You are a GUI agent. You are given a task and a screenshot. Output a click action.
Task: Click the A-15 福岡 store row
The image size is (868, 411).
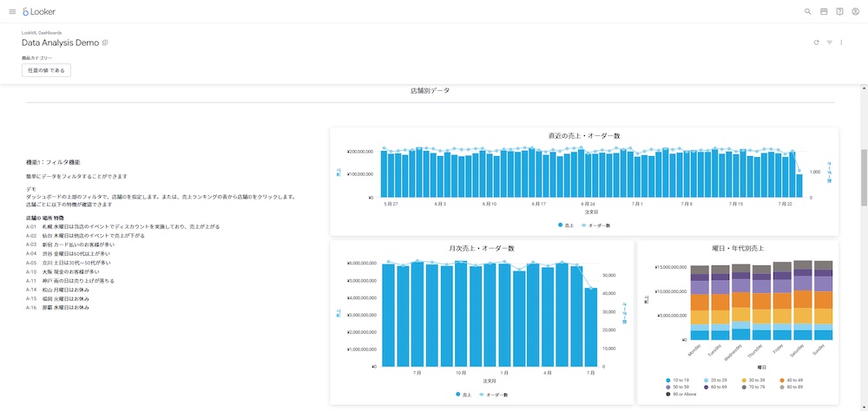(57, 298)
